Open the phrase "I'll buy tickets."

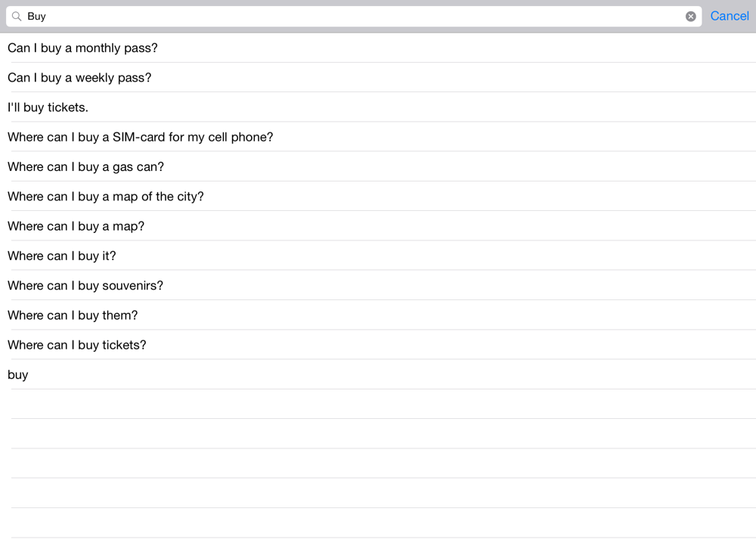pyautogui.click(x=48, y=107)
